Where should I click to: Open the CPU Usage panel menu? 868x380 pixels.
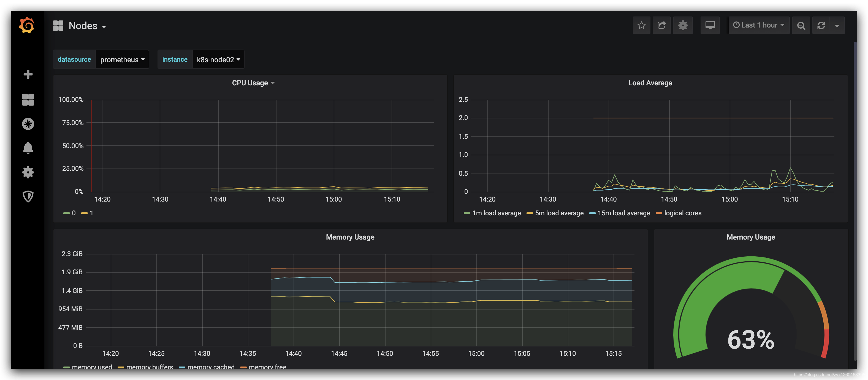253,83
